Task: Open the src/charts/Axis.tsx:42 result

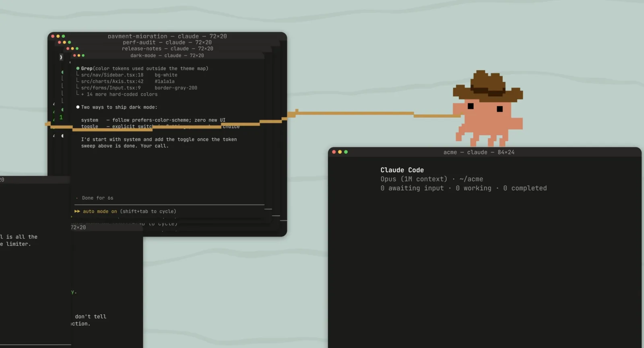Action: tap(112, 81)
